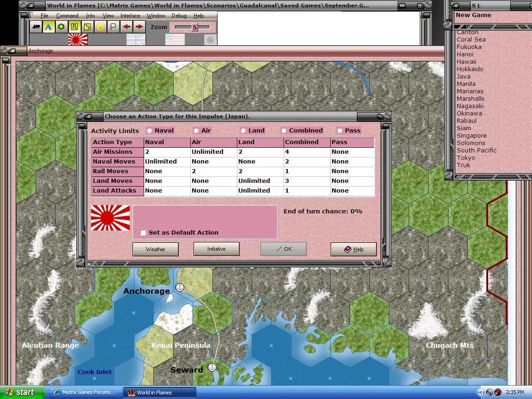
Task: Switch to Matrix Games Forums taskbar window
Action: tap(85, 392)
